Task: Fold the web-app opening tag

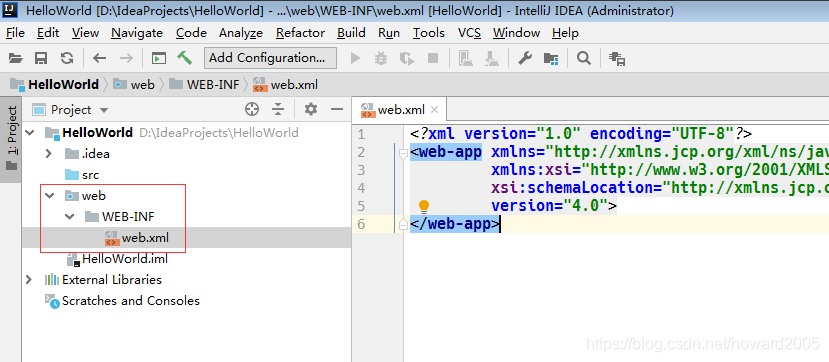Action: pos(403,153)
